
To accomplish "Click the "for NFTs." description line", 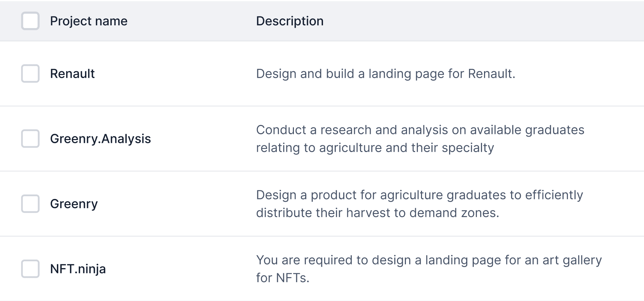I will [x=283, y=278].
